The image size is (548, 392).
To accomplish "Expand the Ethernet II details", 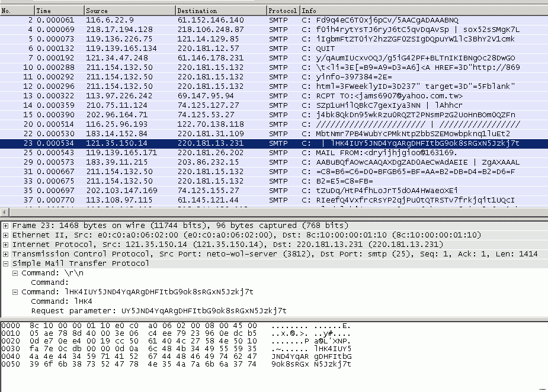I will [x=6, y=235].
